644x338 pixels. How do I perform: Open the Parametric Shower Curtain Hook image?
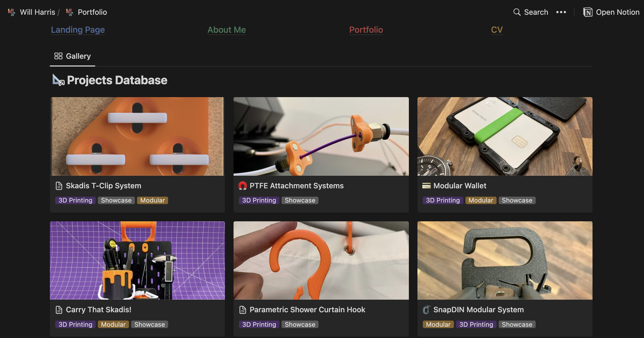[321, 260]
